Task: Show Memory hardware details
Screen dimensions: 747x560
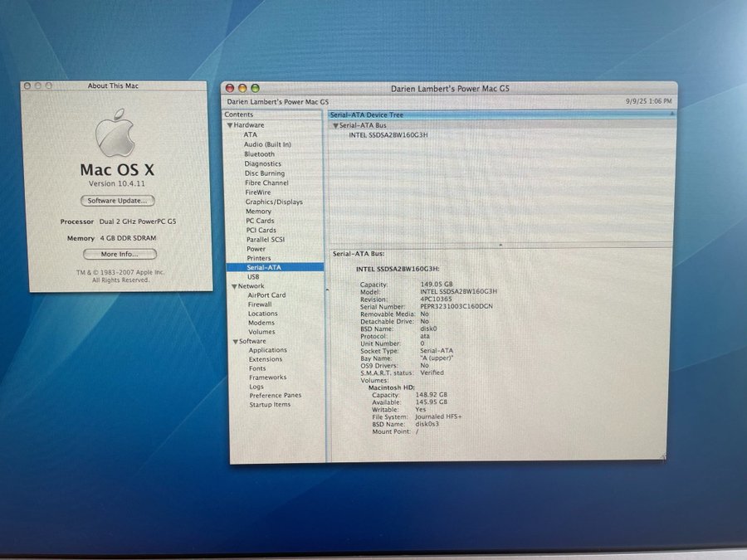Action: (258, 212)
